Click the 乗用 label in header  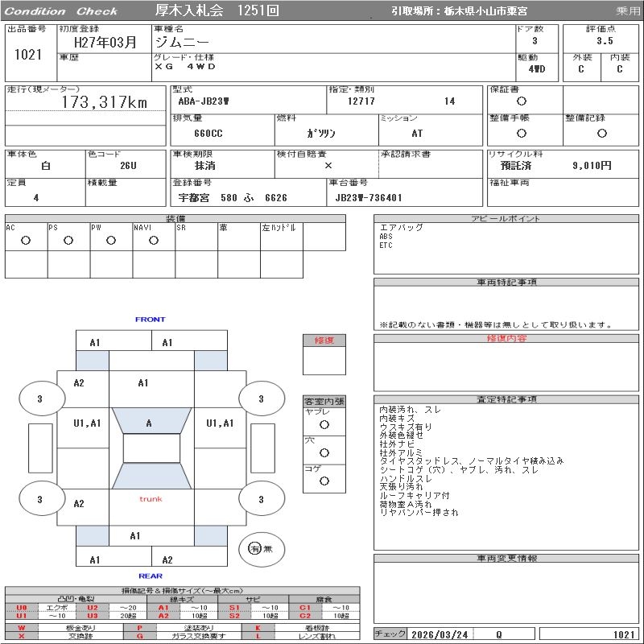click(627, 11)
